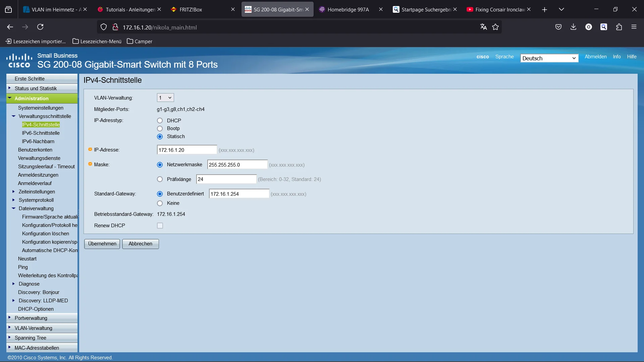Open the Sprache language dropdown
Screen dimensions: 644x362
tap(549, 58)
